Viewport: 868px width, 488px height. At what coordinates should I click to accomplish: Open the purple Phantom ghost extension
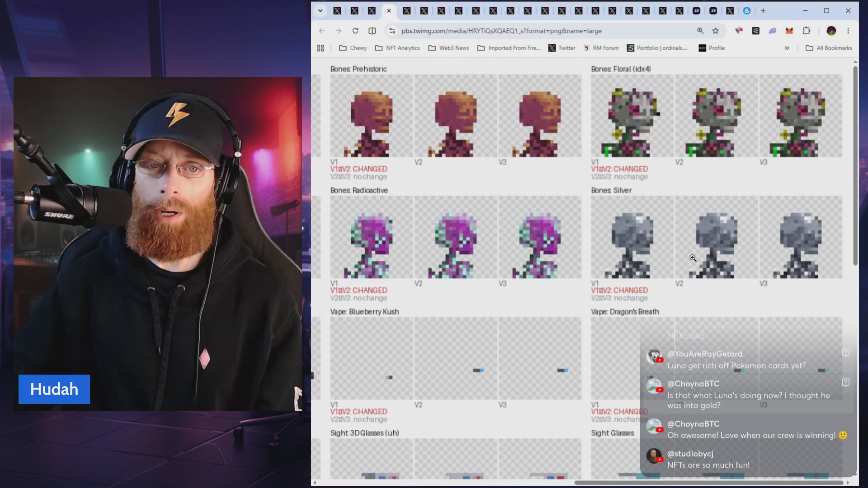pyautogui.click(x=773, y=31)
